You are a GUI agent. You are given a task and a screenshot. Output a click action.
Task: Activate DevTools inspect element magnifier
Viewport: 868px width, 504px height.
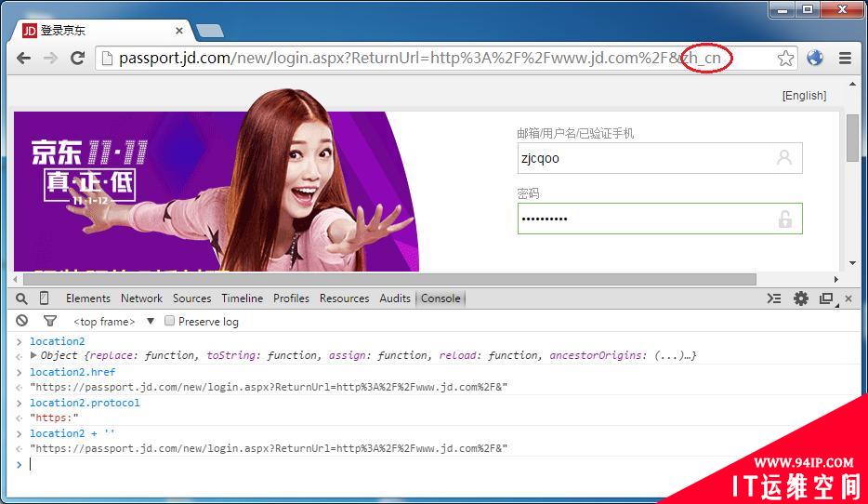(x=21, y=298)
